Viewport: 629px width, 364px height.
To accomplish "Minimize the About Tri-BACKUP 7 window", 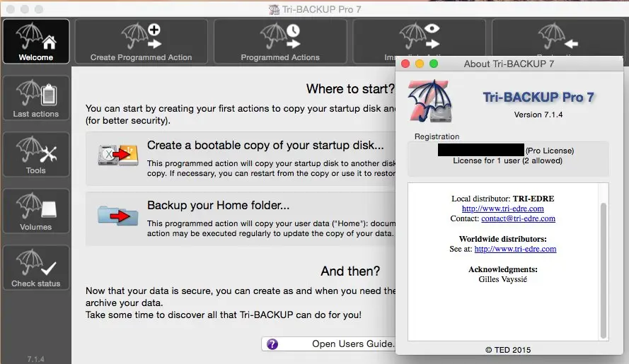I will pyautogui.click(x=420, y=64).
